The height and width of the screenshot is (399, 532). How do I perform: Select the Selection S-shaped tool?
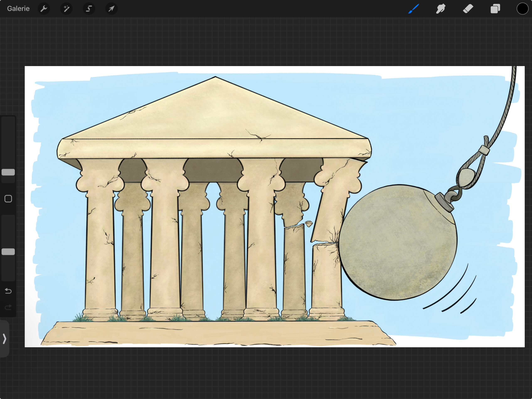(x=89, y=9)
